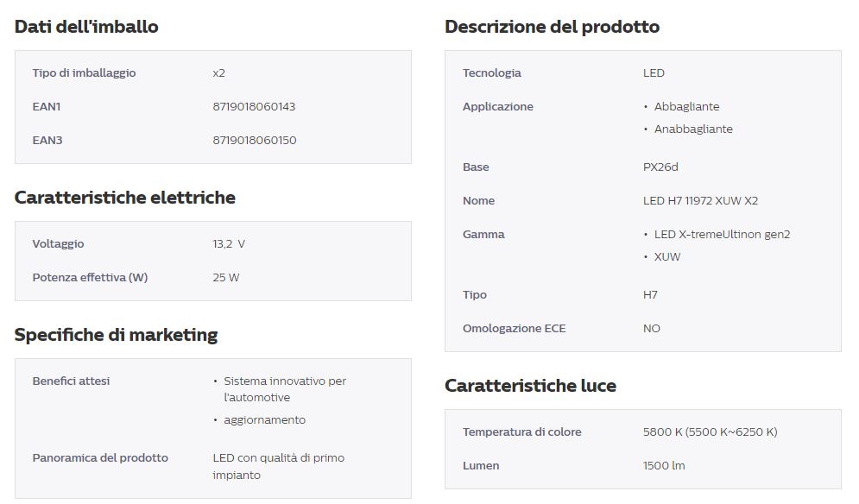This screenshot has width=859, height=504.
Task: Select the EAN3 value 8719018060150
Action: pyautogui.click(x=254, y=141)
